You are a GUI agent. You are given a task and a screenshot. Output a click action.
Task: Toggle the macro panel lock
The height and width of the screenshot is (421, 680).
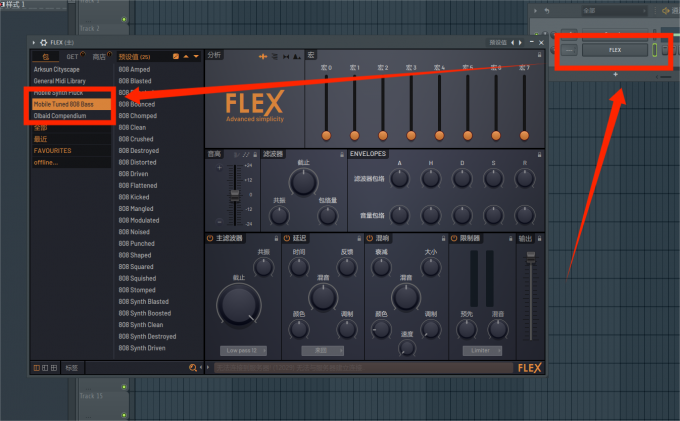[x=539, y=55]
